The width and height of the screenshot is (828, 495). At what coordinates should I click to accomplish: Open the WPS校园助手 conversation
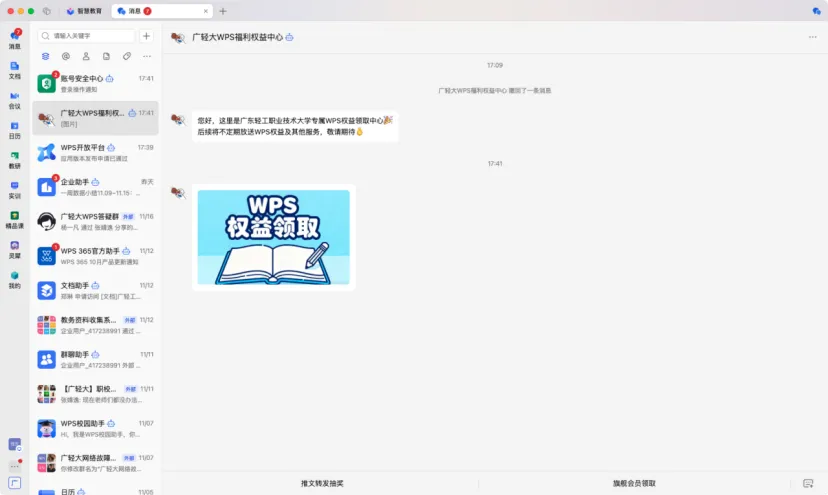pyautogui.click(x=95, y=428)
